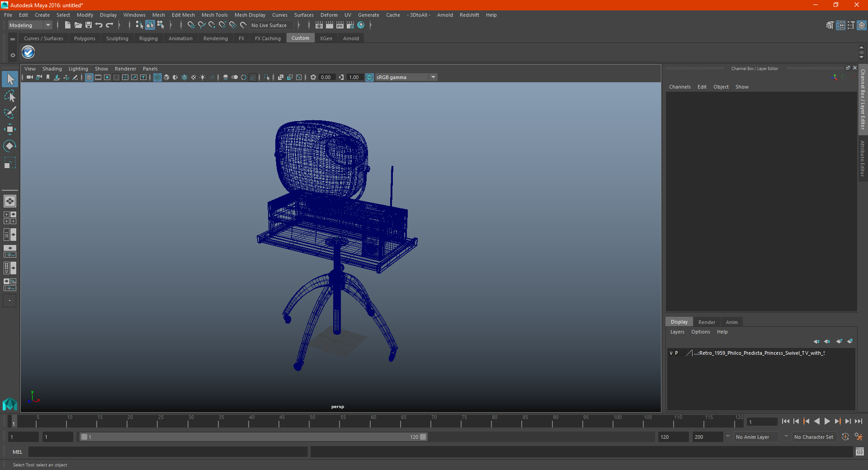
Task: Play the animation backwards
Action: click(x=816, y=421)
